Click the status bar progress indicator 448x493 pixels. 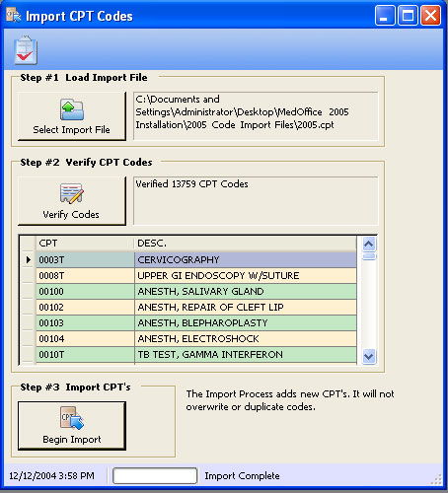pos(155,476)
